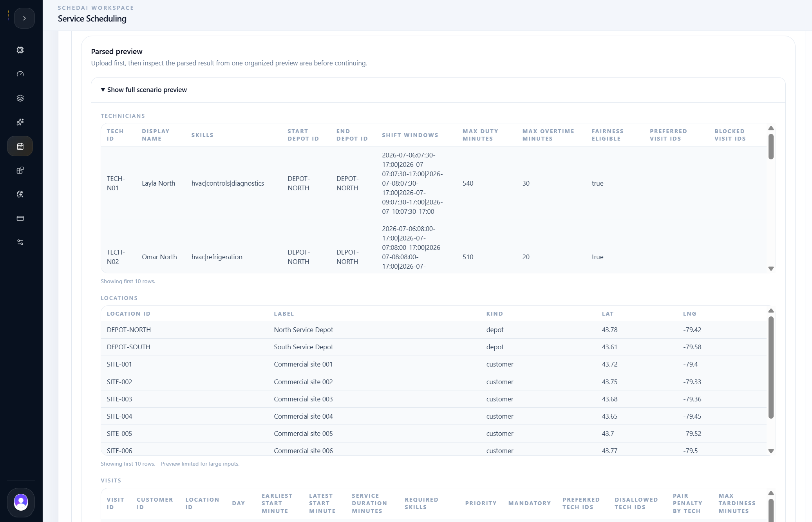Open the credit card billing icon in sidebar

coord(20,218)
